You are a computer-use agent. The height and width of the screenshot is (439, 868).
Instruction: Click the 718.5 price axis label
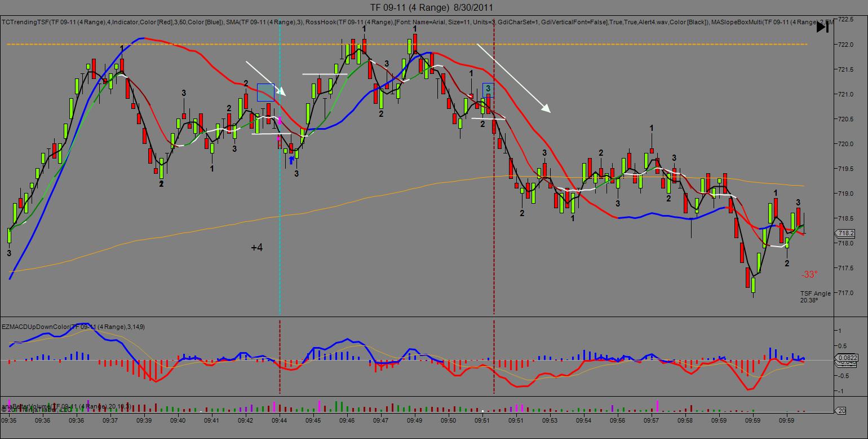coord(847,218)
